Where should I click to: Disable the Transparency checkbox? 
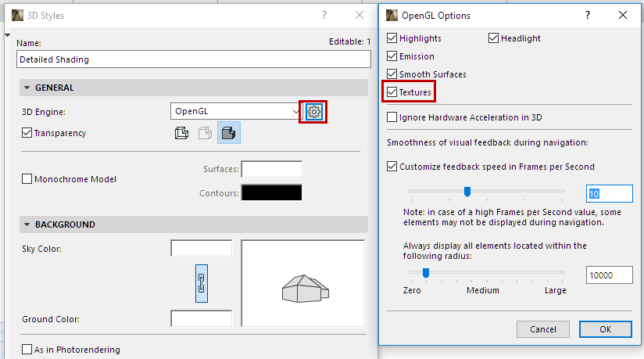pos(28,133)
